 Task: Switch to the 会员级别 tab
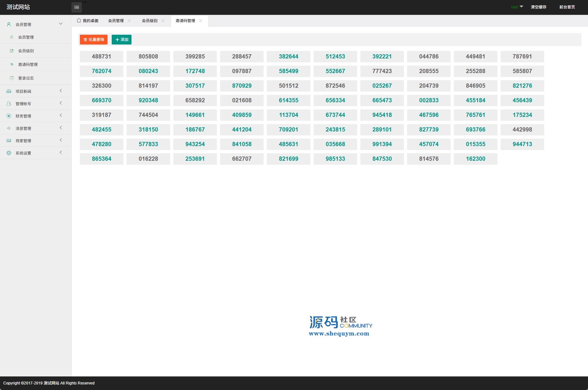149,20
